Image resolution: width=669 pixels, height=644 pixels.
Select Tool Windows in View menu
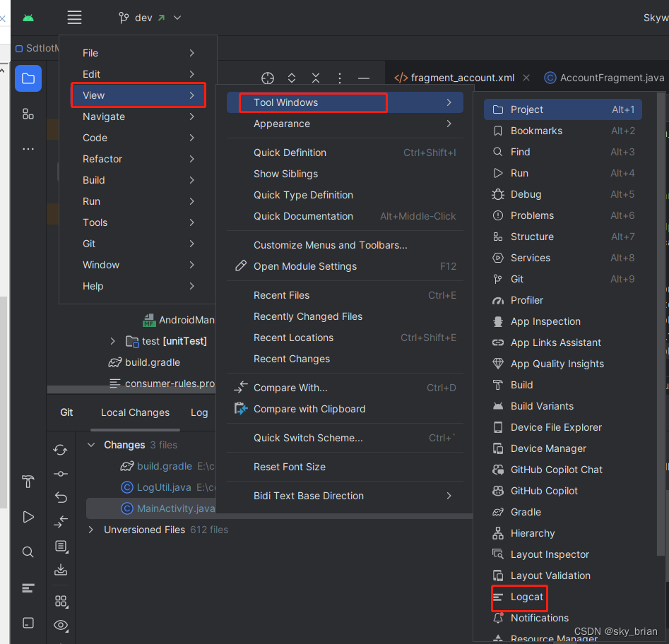pos(345,102)
